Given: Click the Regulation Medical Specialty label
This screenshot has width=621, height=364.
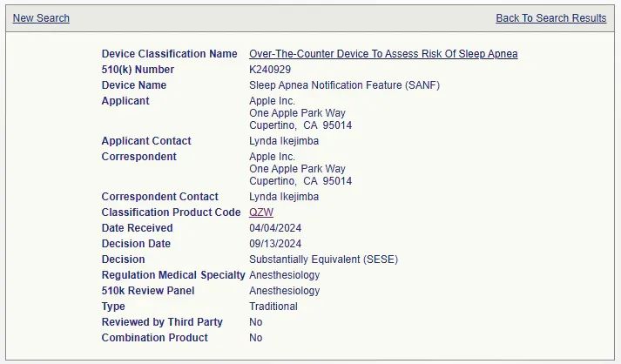Looking at the screenshot, I should coord(173,275).
